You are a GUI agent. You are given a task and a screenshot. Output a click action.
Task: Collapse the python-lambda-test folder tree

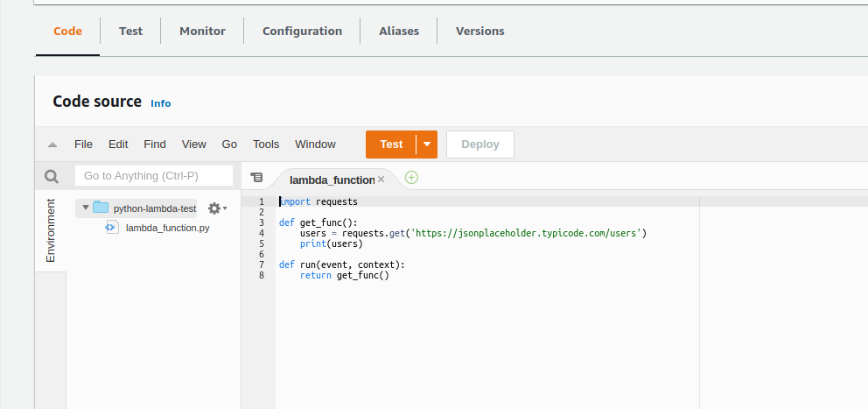(x=86, y=208)
